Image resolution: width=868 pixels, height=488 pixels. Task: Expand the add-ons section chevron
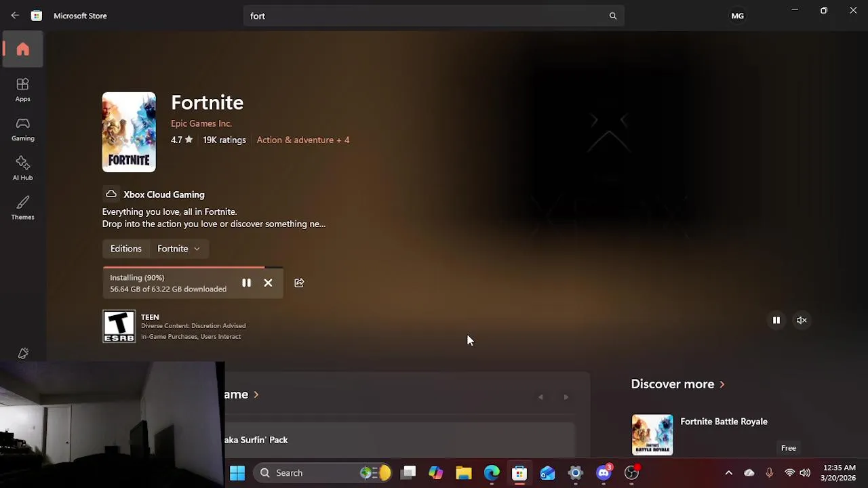tap(256, 394)
